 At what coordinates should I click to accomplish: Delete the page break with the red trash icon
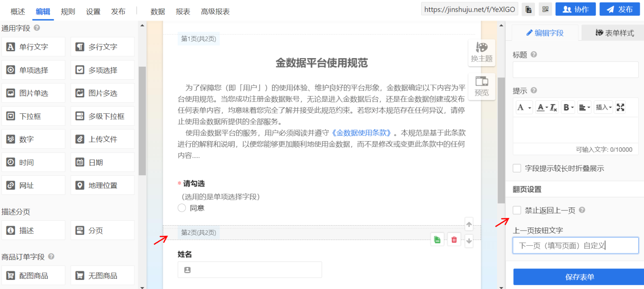point(454,240)
